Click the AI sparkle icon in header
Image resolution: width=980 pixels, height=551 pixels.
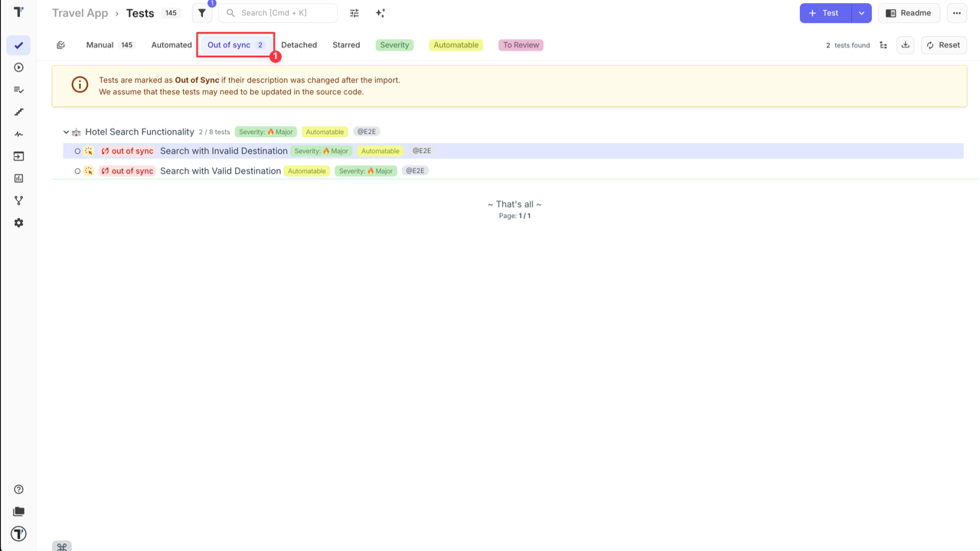(x=381, y=13)
